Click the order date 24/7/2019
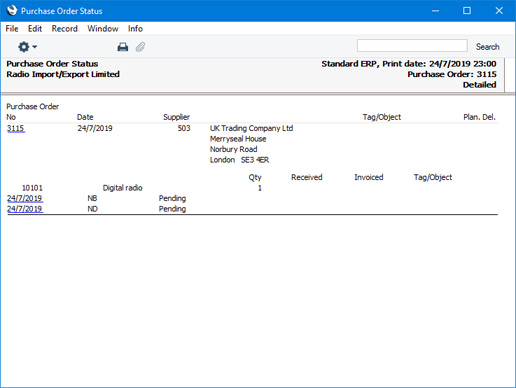516x388 pixels. tap(95, 128)
